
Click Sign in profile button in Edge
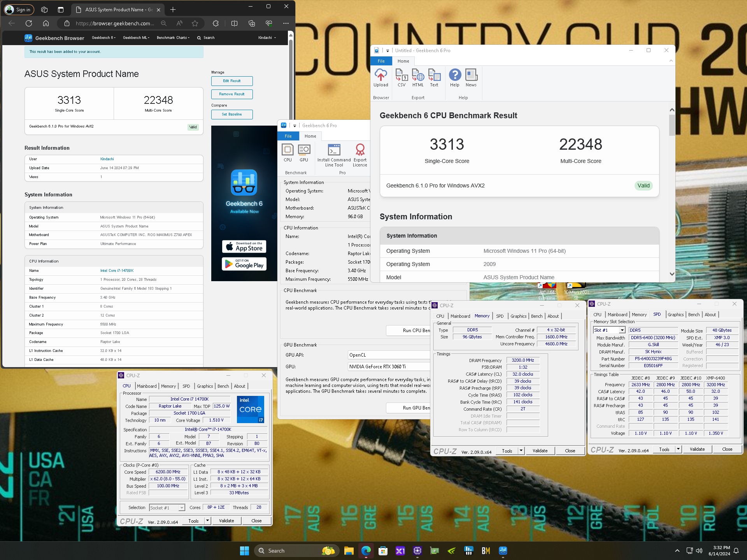click(19, 9)
